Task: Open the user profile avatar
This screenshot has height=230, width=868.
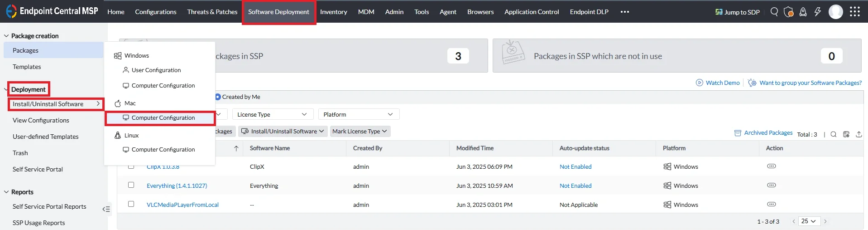Action: tap(835, 12)
